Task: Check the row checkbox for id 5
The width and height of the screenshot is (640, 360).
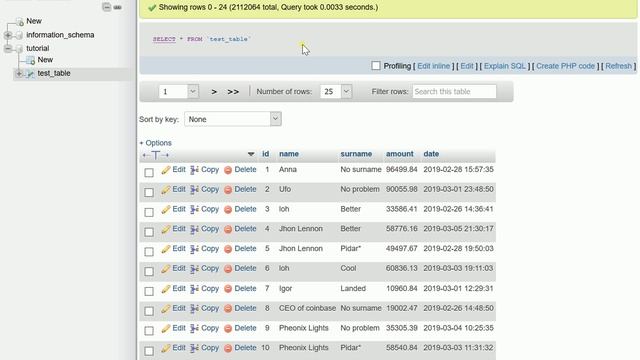Action: (149, 251)
